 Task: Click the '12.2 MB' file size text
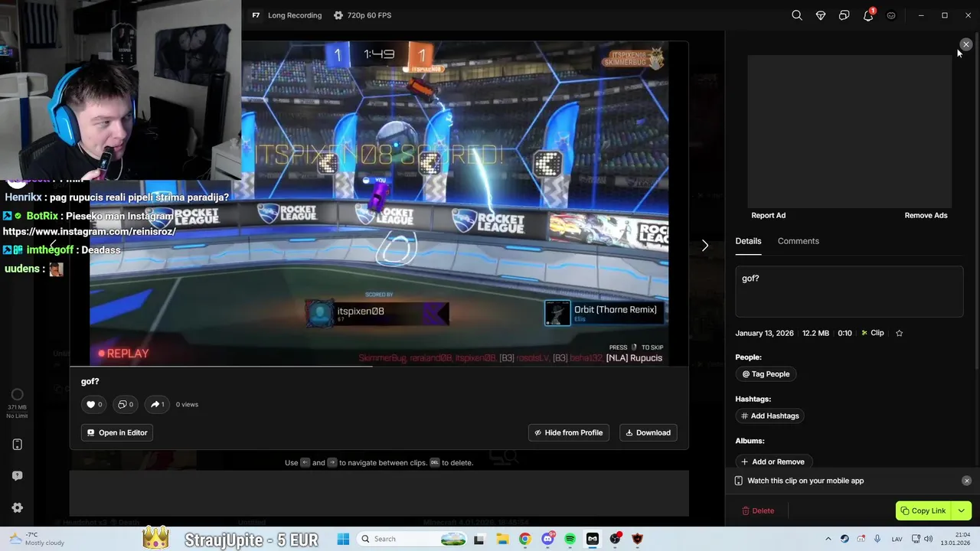click(815, 333)
